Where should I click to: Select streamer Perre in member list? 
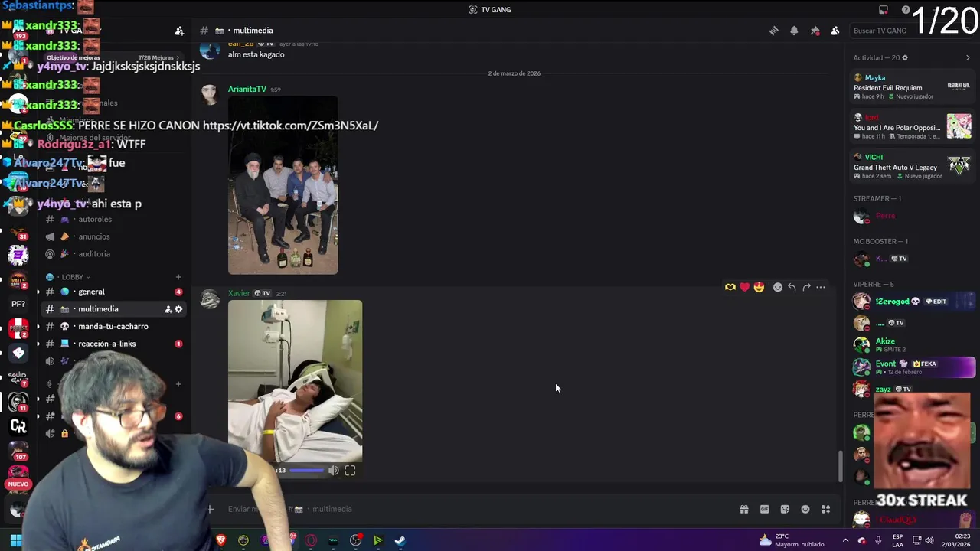click(912, 217)
